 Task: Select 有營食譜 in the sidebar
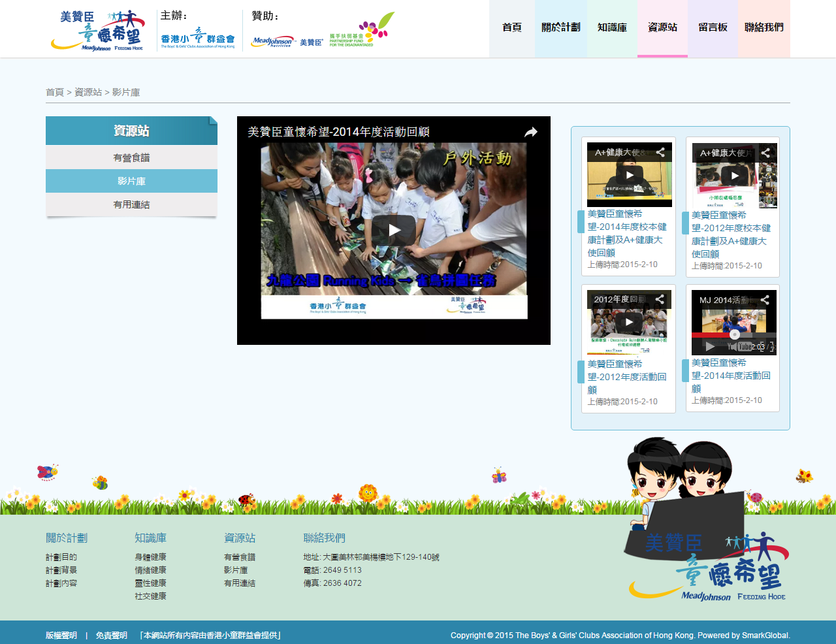(131, 157)
